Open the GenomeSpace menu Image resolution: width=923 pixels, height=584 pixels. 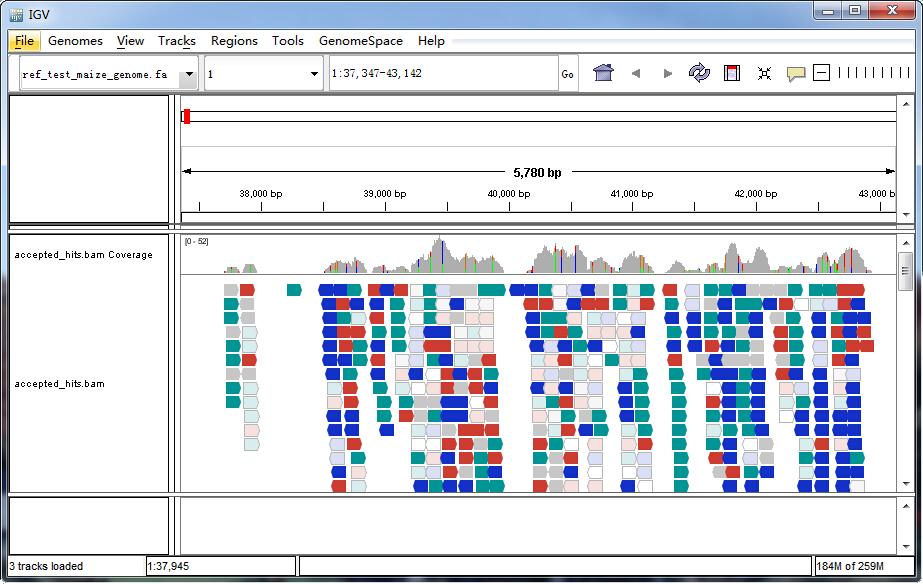(x=360, y=41)
